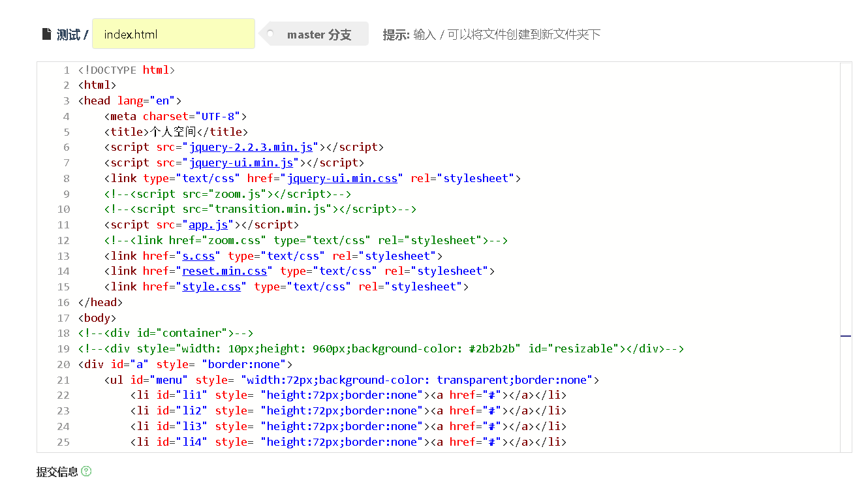Click the 提交信息 label

57,471
